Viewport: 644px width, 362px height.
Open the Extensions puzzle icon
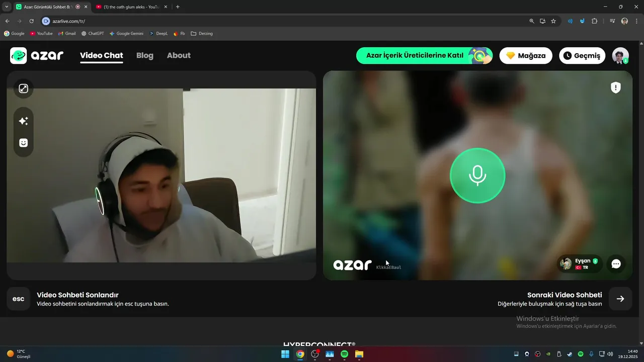595,21
